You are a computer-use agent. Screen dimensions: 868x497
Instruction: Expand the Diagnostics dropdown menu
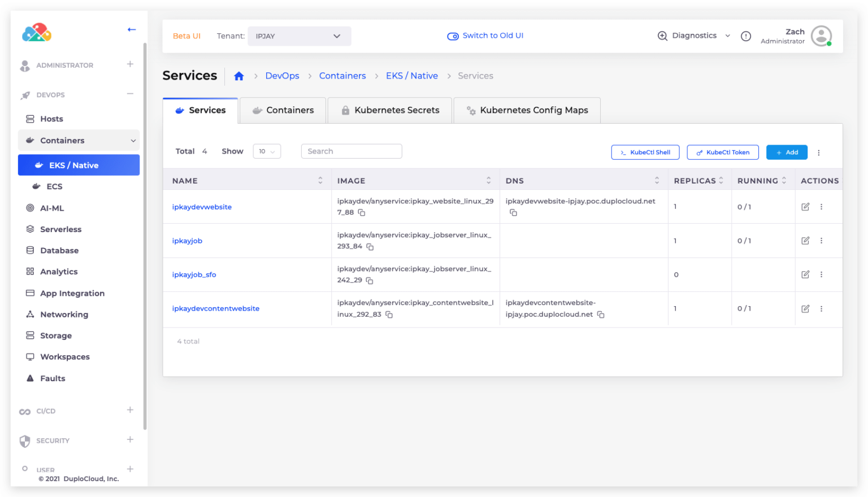(694, 36)
